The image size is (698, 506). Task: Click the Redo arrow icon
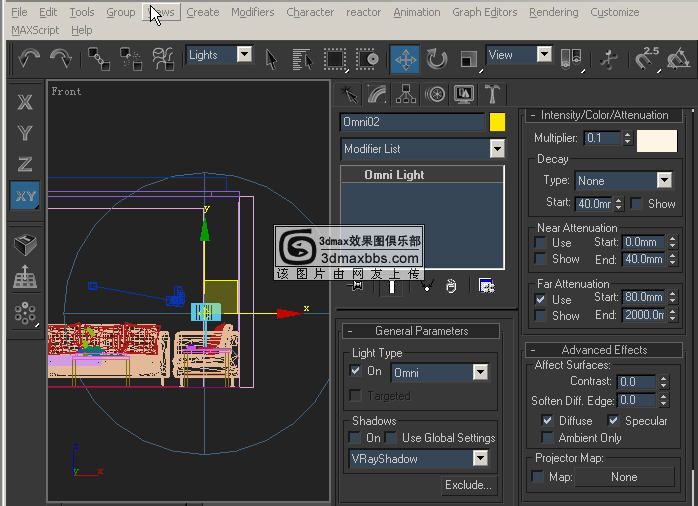pyautogui.click(x=61, y=59)
